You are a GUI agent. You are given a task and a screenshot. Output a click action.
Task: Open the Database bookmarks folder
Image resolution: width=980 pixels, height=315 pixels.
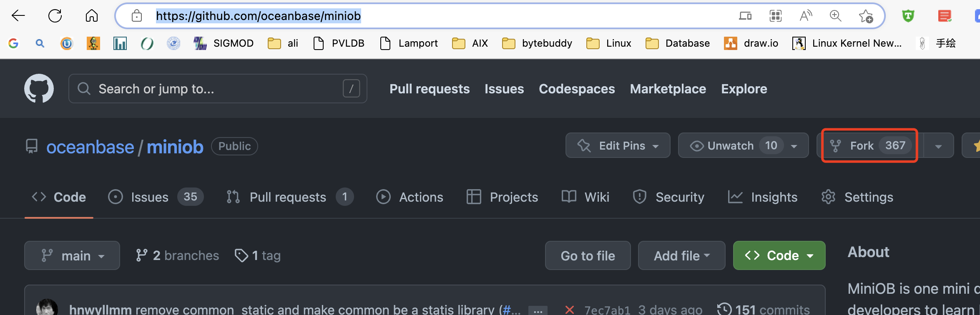[678, 43]
